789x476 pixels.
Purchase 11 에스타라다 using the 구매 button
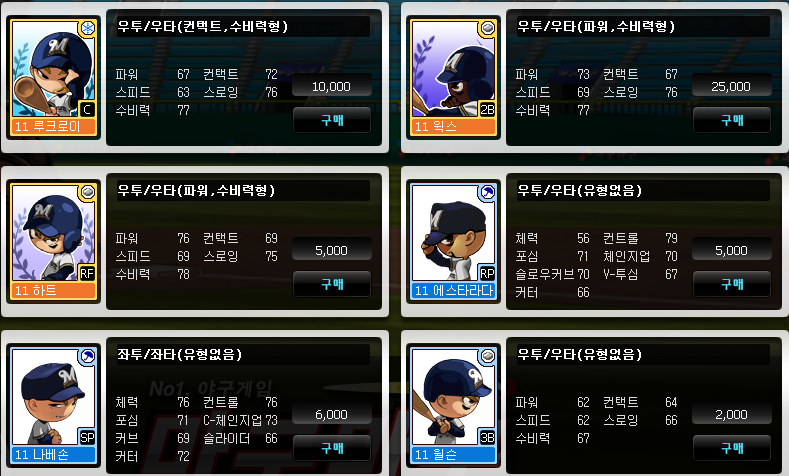tap(732, 284)
